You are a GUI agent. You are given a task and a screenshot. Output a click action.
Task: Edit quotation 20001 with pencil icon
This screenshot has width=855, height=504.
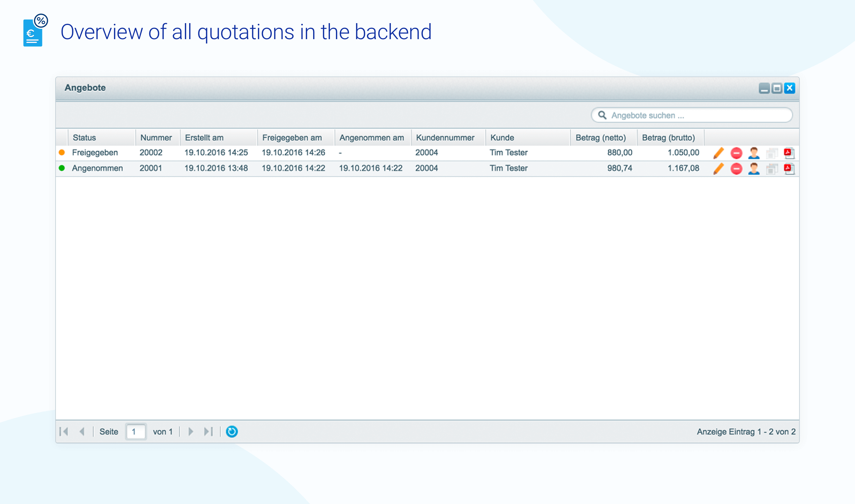coord(719,169)
